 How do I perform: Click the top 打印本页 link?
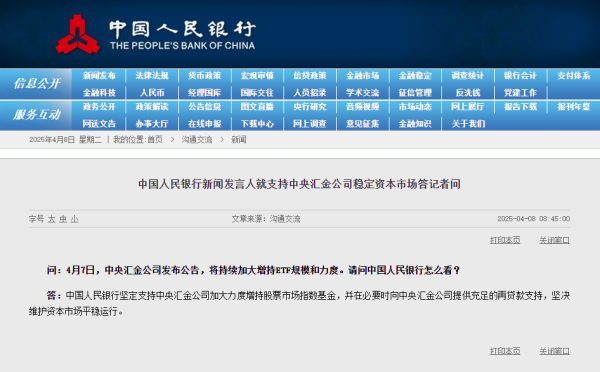click(505, 240)
